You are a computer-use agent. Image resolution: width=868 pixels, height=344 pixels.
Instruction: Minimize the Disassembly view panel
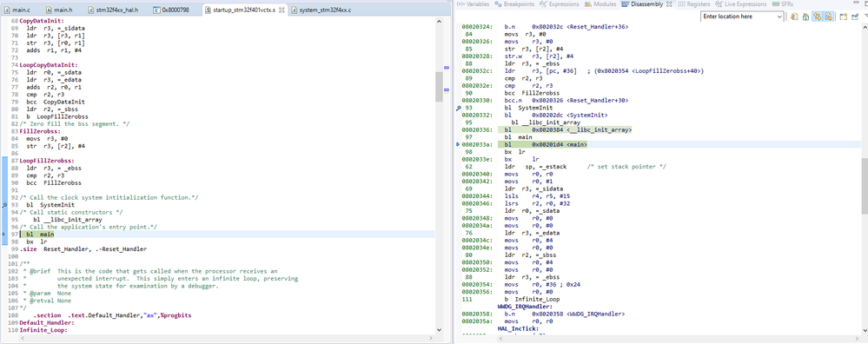click(x=856, y=3)
